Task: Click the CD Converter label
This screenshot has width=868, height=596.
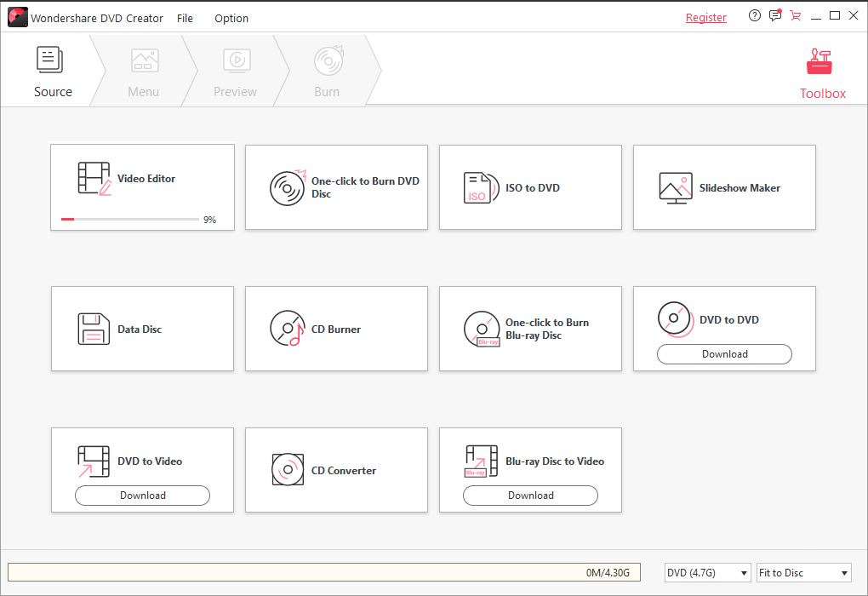Action: [344, 470]
